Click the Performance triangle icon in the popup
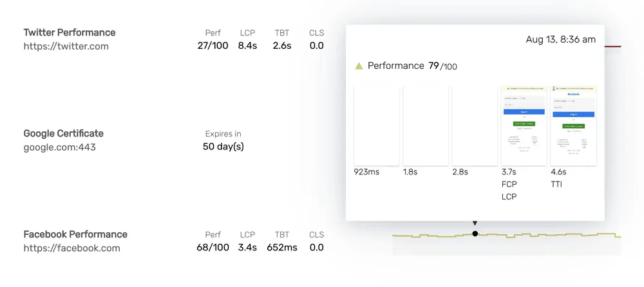This screenshot has height=287, width=644. tap(359, 66)
